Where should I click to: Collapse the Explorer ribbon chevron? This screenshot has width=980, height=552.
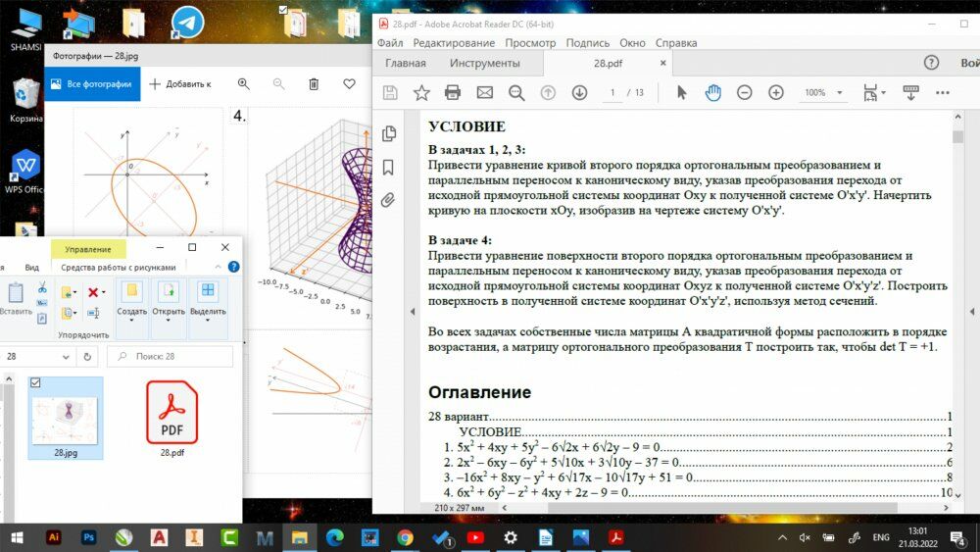218,267
